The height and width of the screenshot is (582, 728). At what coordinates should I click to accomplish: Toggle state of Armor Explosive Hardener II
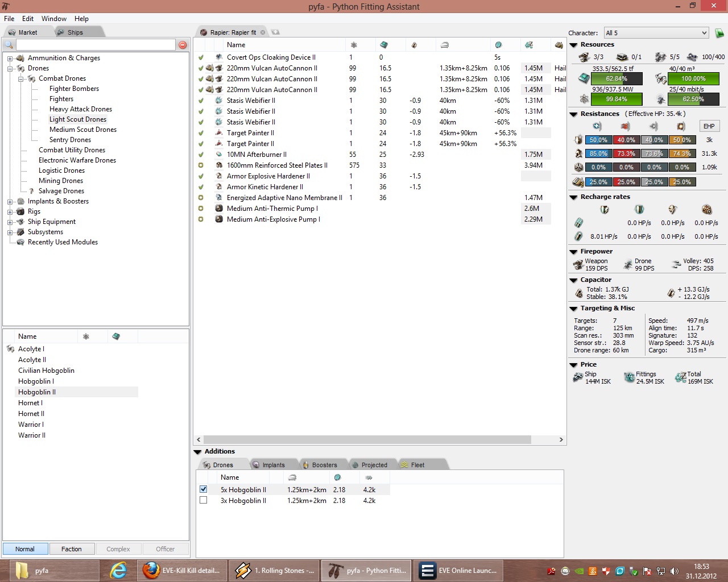(201, 176)
